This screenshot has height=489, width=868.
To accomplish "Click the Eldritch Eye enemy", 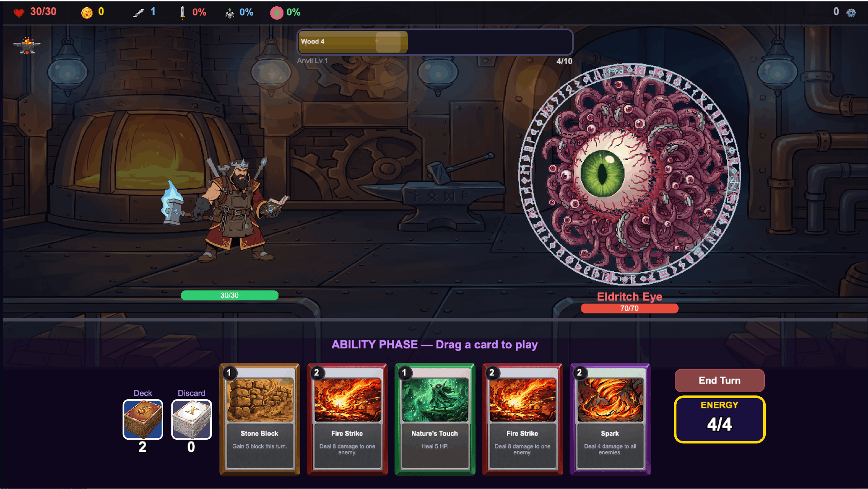I will click(629, 175).
